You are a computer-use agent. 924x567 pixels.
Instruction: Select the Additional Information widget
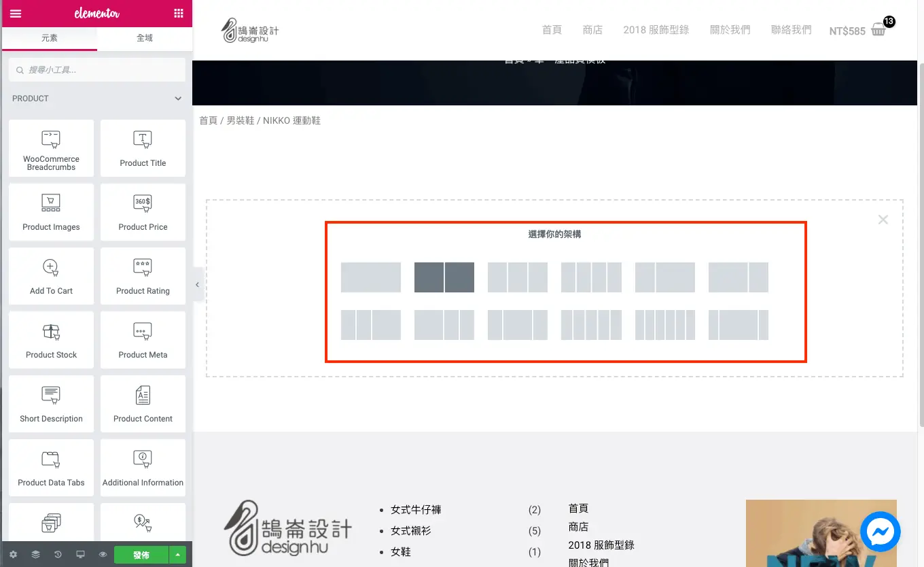[143, 468]
